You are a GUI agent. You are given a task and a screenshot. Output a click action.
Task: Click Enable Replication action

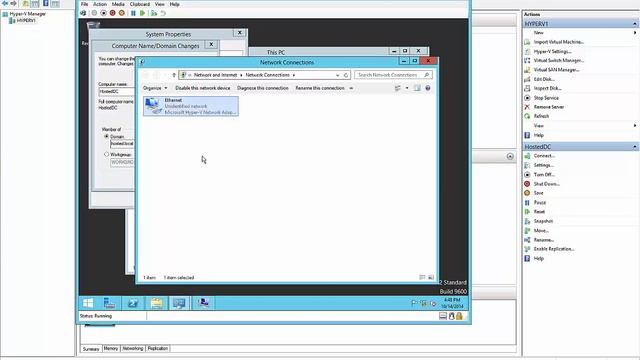coord(554,249)
